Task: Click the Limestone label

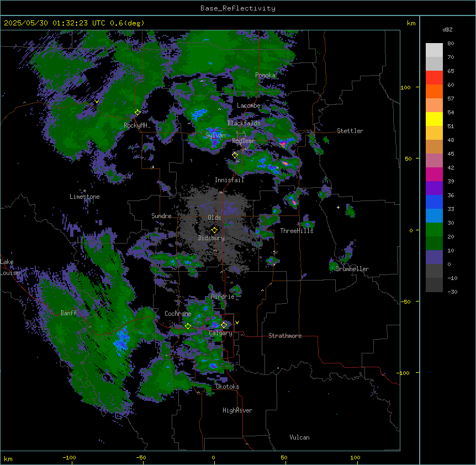Action: (x=84, y=197)
